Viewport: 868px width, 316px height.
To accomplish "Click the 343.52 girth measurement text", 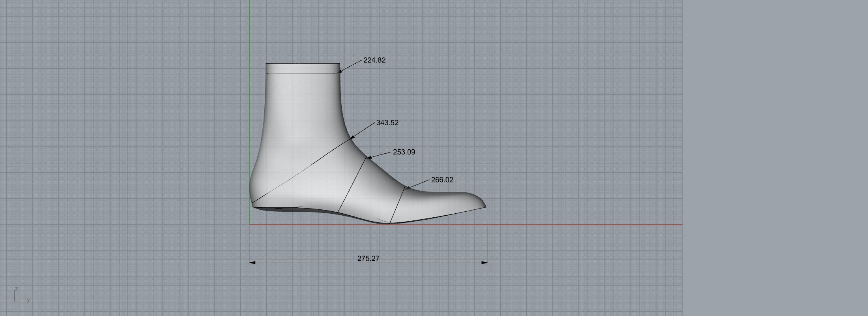I will click(387, 123).
